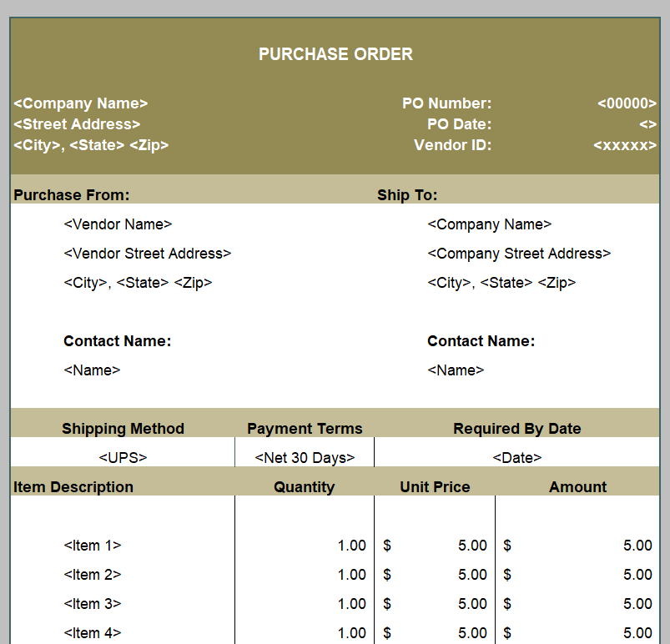Select the <Net 30 Days> cell
This screenshot has width=670, height=644.
coord(305,458)
